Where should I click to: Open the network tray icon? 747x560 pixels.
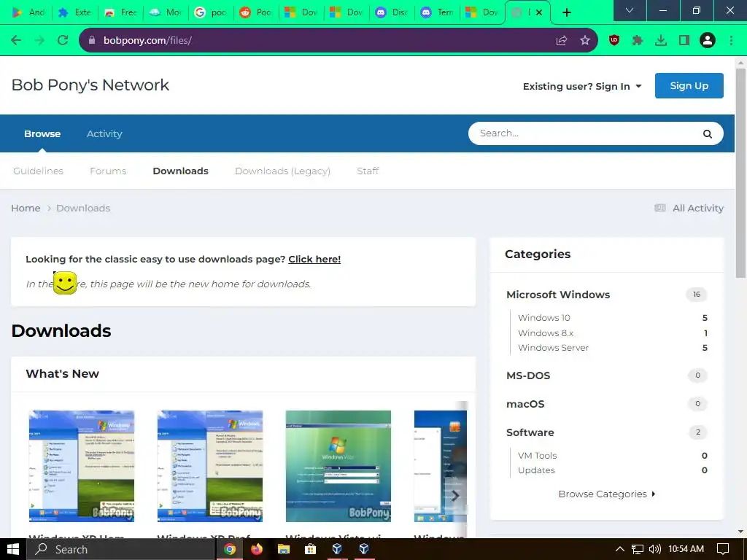pyautogui.click(x=637, y=549)
